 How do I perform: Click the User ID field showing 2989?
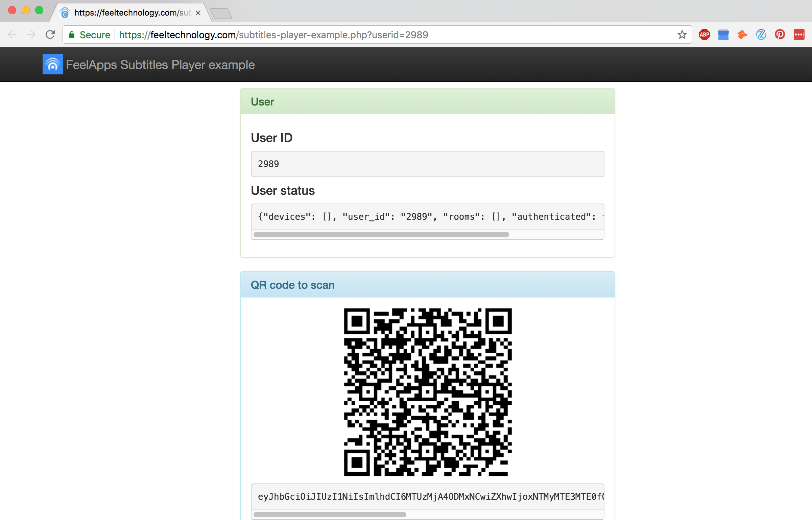coord(427,164)
